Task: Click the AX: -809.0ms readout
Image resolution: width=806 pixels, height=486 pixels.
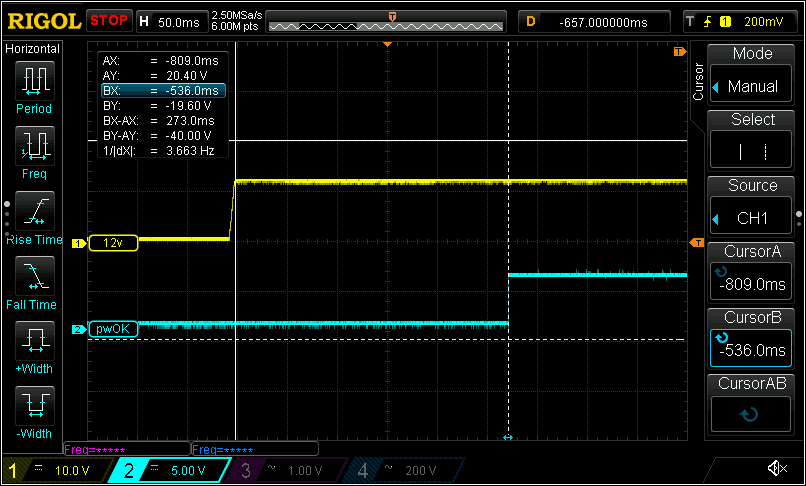Action: tap(161, 61)
